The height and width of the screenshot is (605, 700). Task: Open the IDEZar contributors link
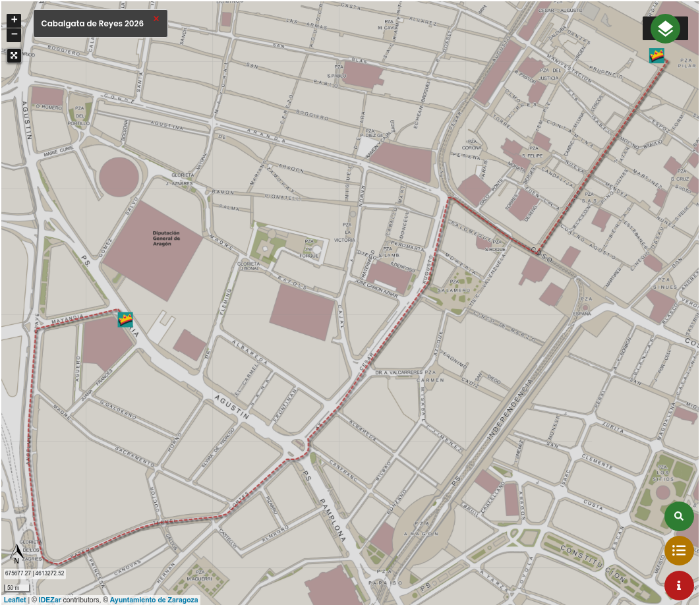pyautogui.click(x=49, y=600)
